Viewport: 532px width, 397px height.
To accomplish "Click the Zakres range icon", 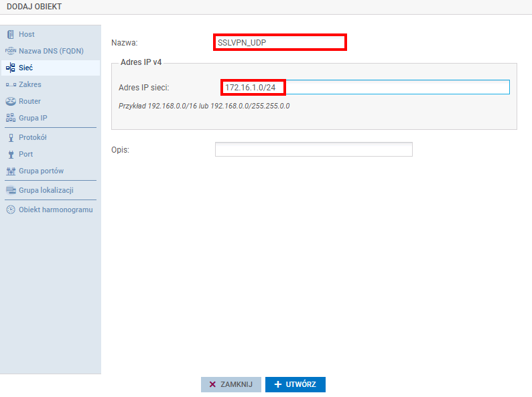I will coord(11,84).
